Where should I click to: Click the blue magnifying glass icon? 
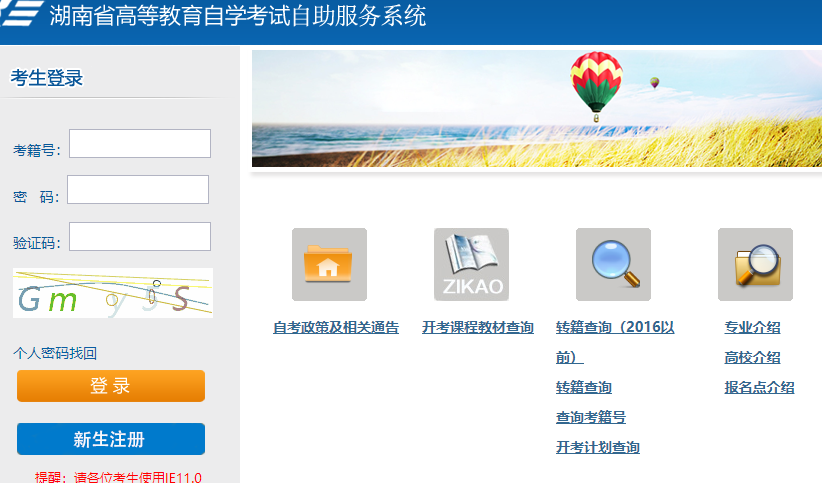click(x=613, y=264)
